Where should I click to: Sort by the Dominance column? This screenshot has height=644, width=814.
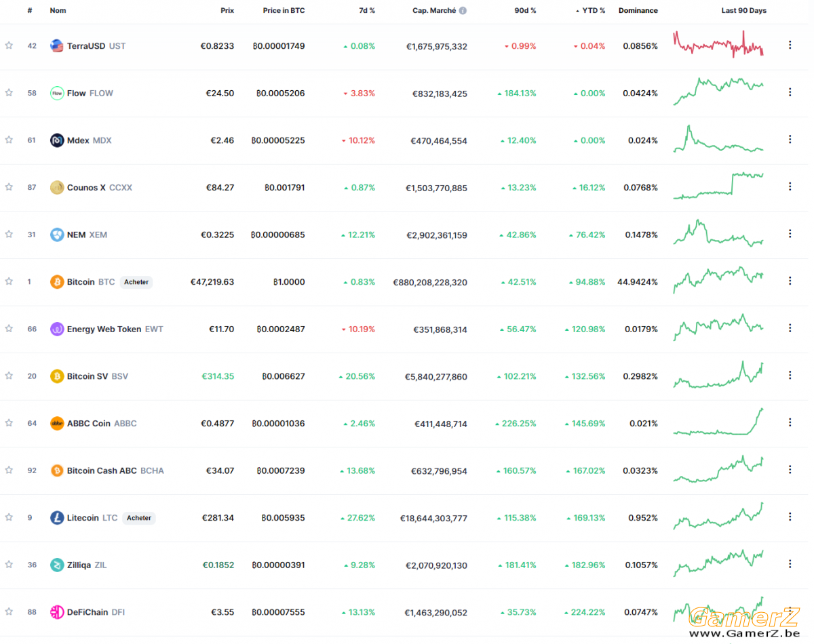click(638, 11)
